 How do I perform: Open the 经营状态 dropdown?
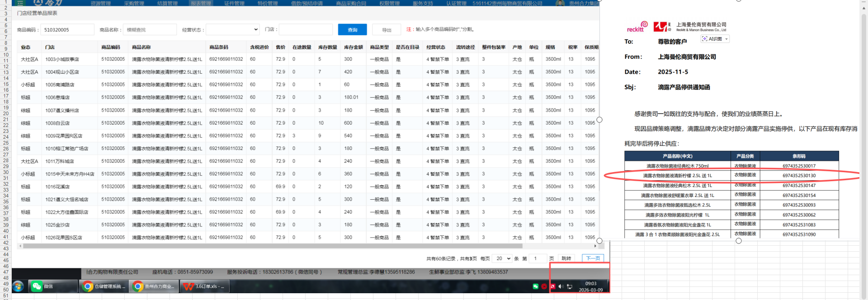[232, 30]
